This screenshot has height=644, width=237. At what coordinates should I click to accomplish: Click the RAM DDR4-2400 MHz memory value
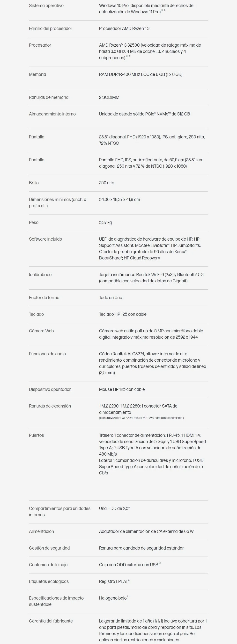[141, 74]
